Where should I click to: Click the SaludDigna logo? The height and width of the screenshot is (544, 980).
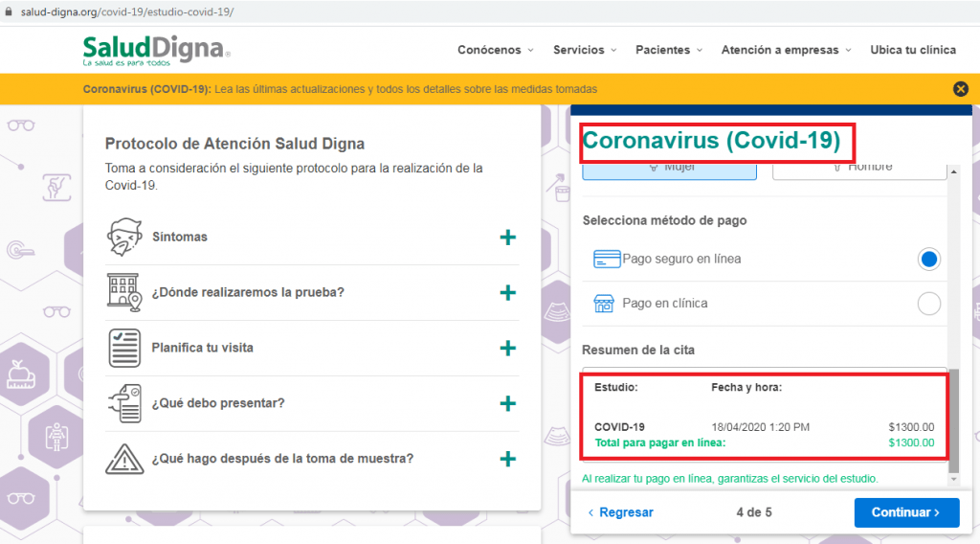pos(156,50)
